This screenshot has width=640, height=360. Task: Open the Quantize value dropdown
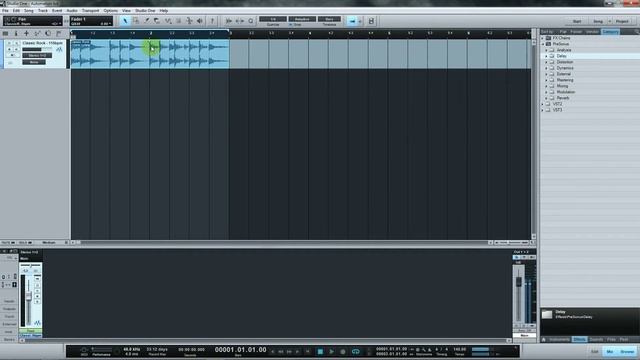tap(273, 19)
